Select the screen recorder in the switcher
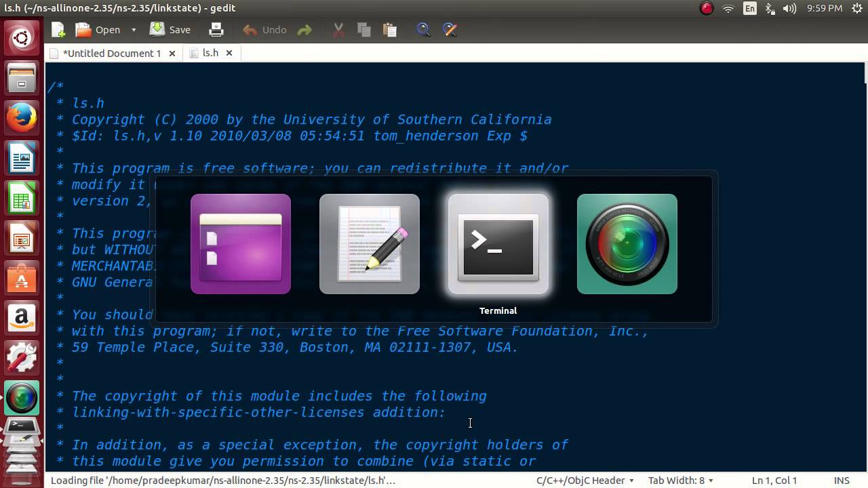The image size is (868, 488). pyautogui.click(x=627, y=244)
